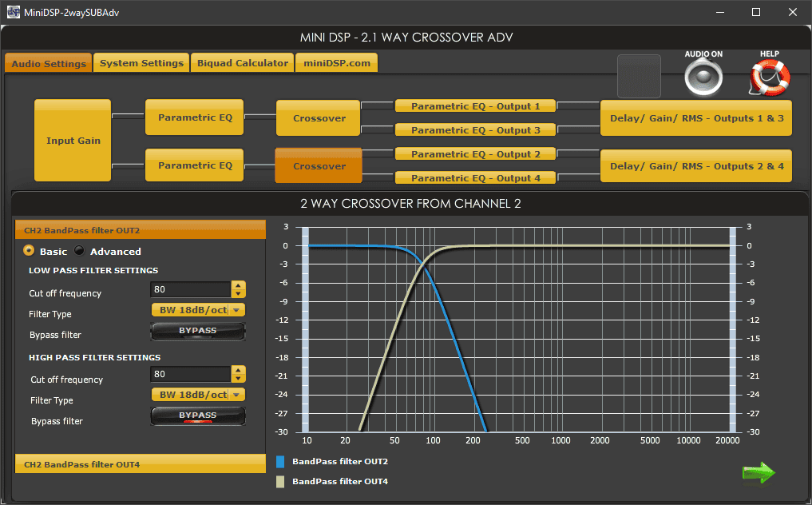Maximize the MiniDSP window
The height and width of the screenshot is (505, 812).
pos(756,12)
